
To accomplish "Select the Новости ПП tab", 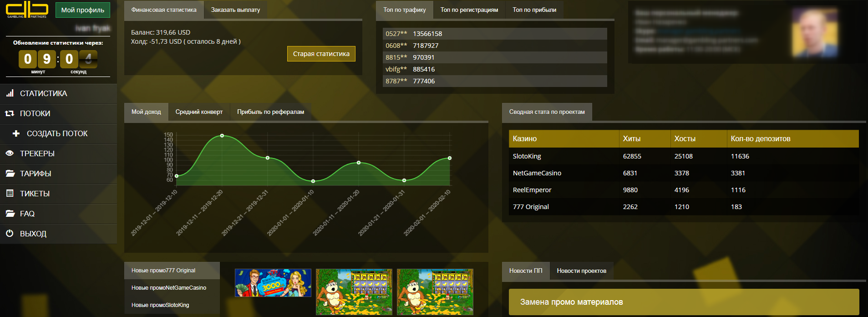I will (526, 271).
